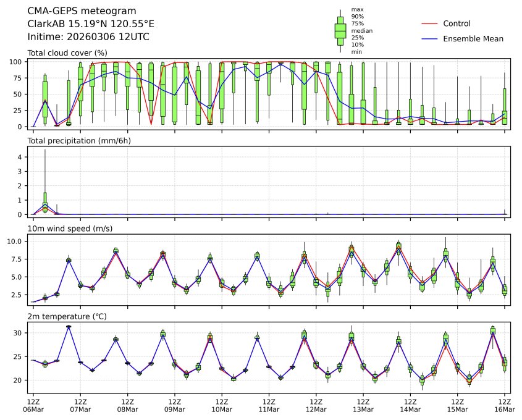This screenshot has width=522, height=420.
Task: Click the red Control legend line
Action: pos(429,24)
